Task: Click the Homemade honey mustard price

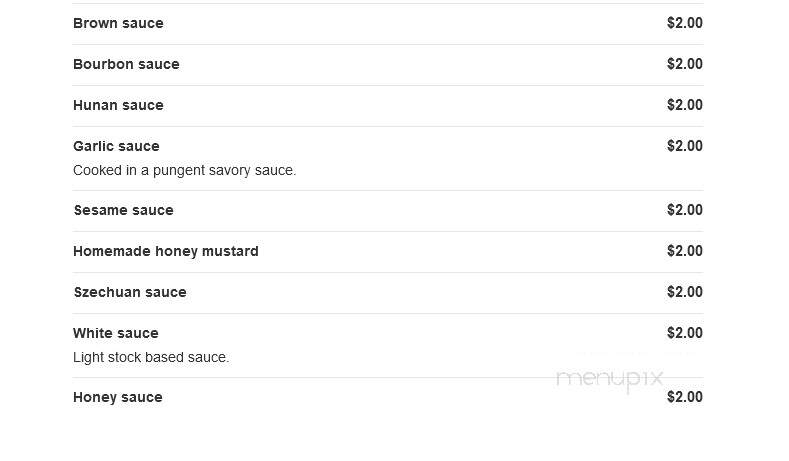Action: tap(685, 251)
